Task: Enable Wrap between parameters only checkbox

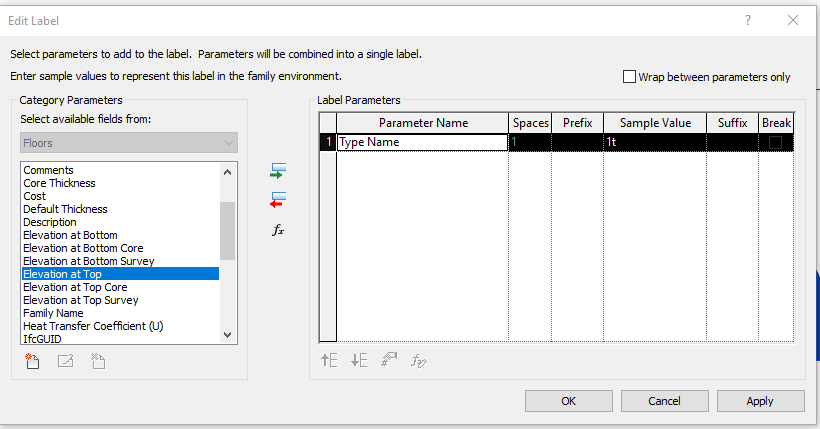Action: tap(629, 77)
